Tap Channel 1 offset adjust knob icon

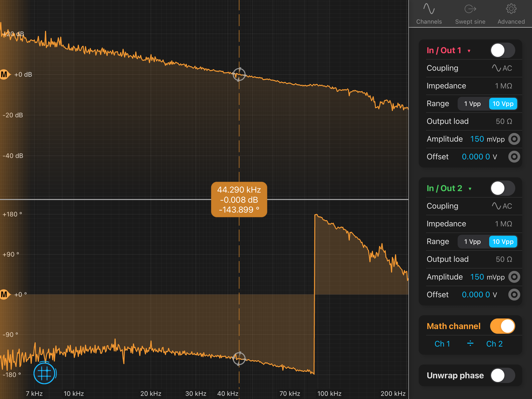pos(514,157)
